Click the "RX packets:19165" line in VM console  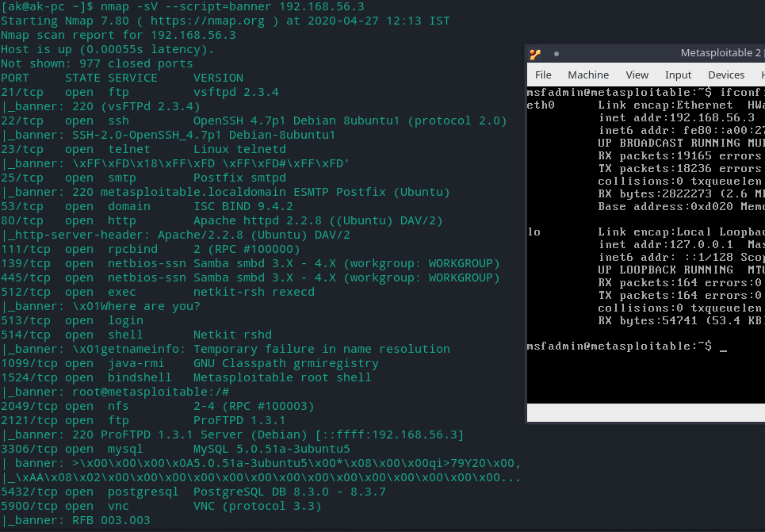coord(681,155)
